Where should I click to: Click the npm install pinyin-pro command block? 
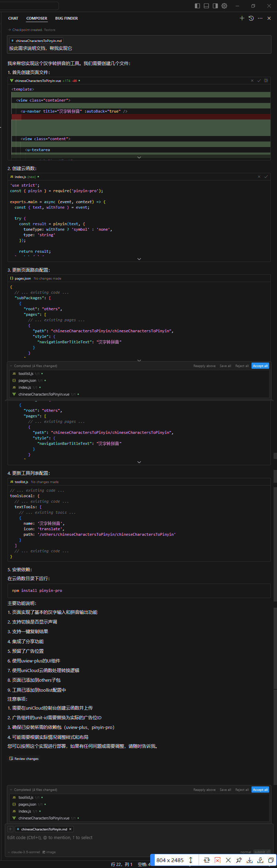[x=139, y=590]
